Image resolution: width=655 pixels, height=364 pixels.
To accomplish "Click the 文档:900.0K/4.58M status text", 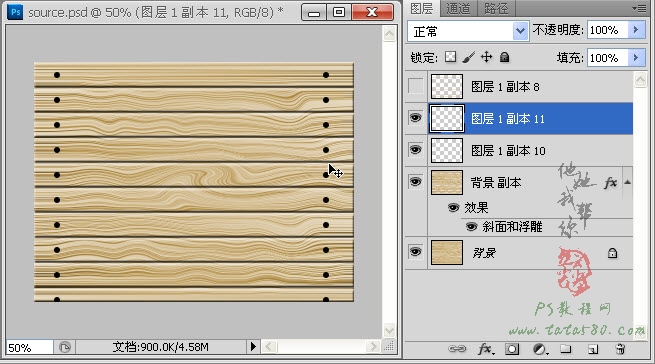I will [161, 347].
